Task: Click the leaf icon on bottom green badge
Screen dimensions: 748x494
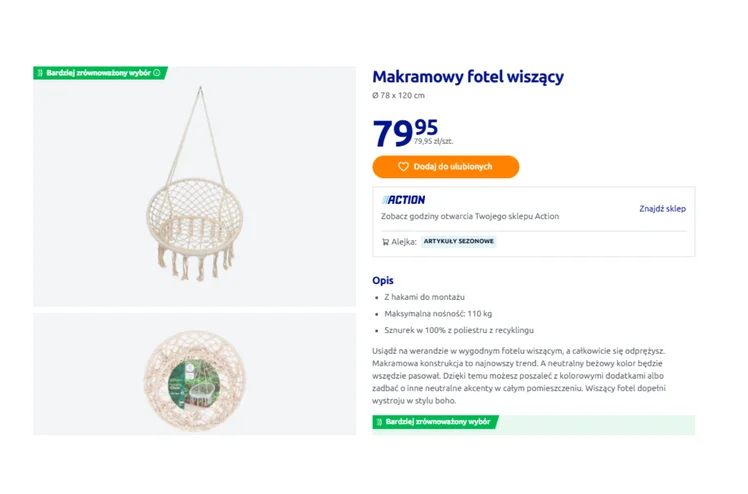Action: click(x=379, y=422)
